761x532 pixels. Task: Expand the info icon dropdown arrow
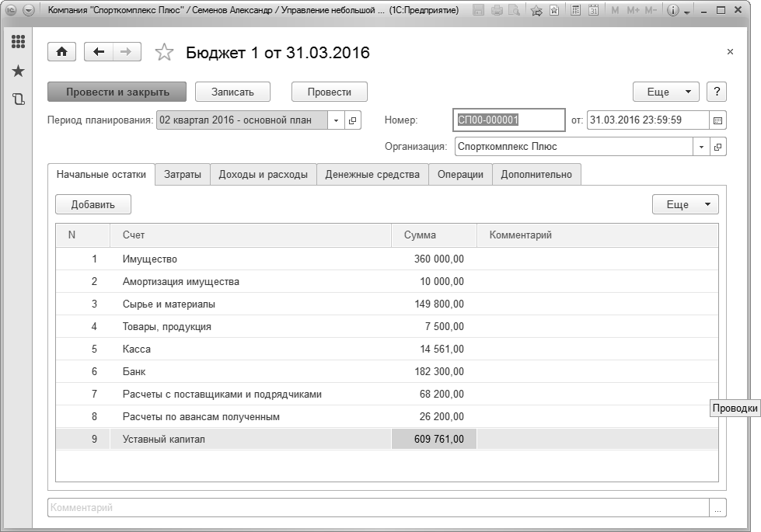click(x=686, y=12)
